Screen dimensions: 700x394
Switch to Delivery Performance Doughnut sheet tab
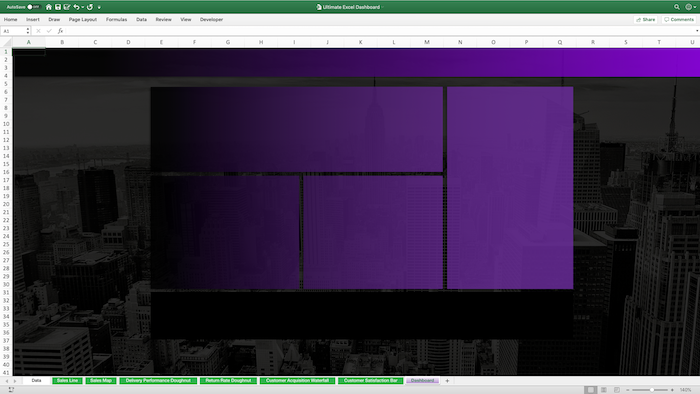point(158,381)
